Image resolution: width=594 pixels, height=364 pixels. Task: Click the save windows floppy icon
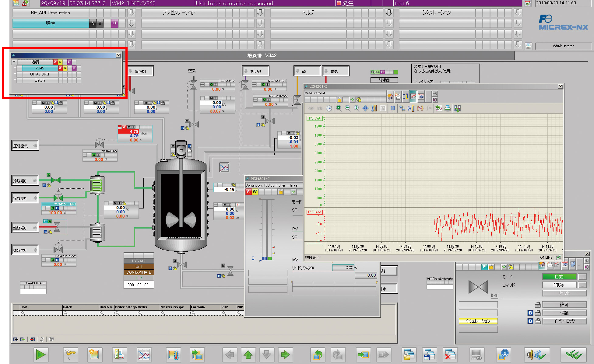click(x=429, y=355)
